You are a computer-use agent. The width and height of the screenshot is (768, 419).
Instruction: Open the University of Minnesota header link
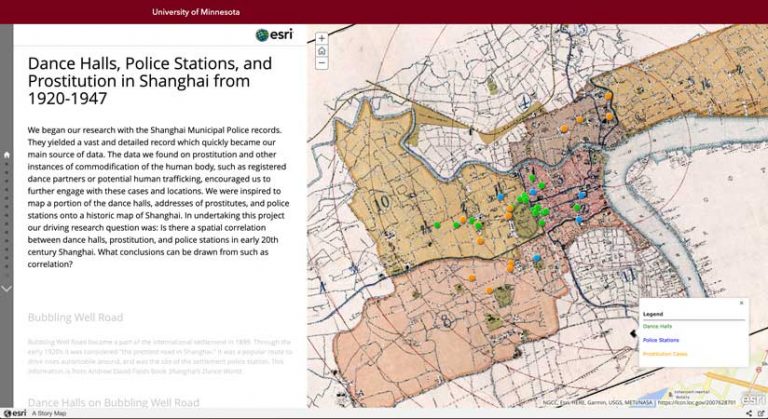pos(196,12)
